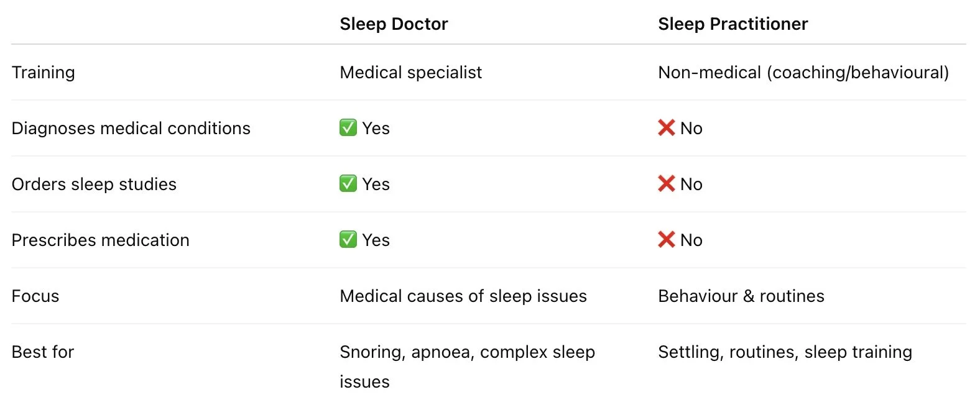Click the Behaviour & routines cell
This screenshot has height=410, width=980.
741,296
